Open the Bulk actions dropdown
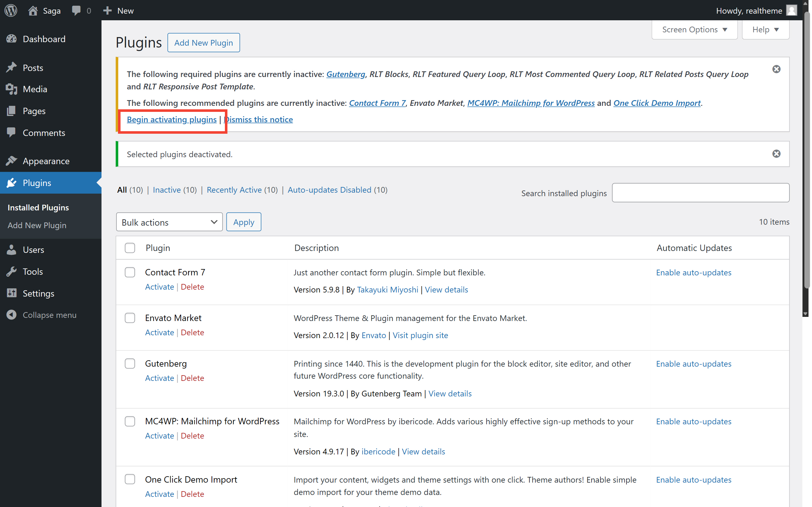 pos(169,222)
